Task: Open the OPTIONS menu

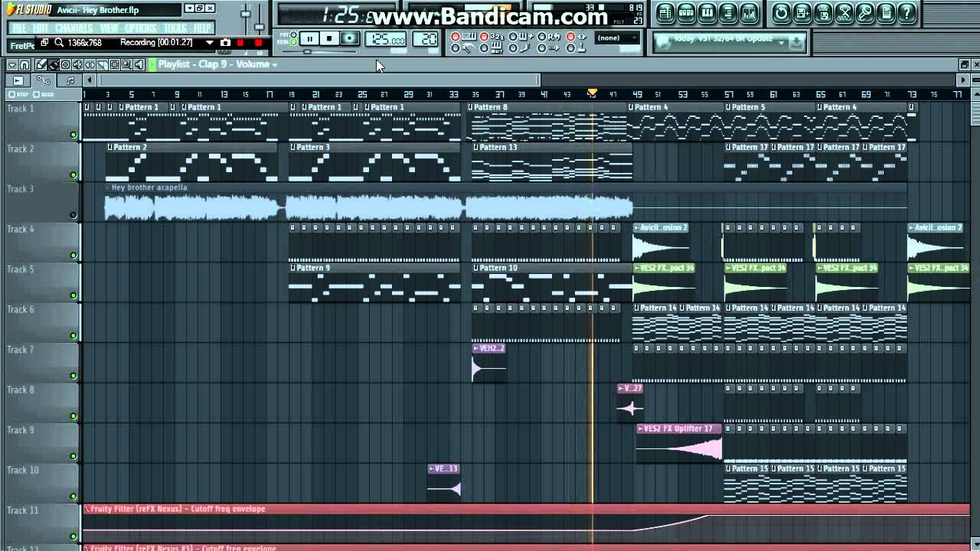Action: (x=141, y=28)
